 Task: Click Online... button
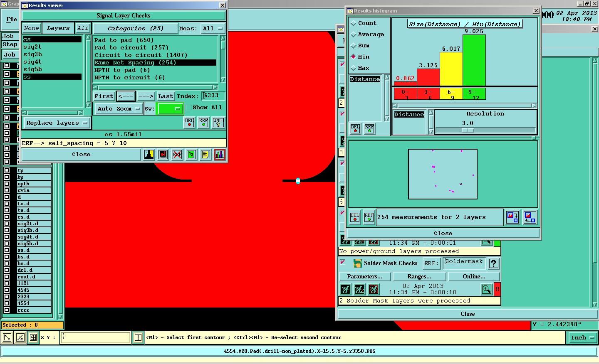coord(474,277)
